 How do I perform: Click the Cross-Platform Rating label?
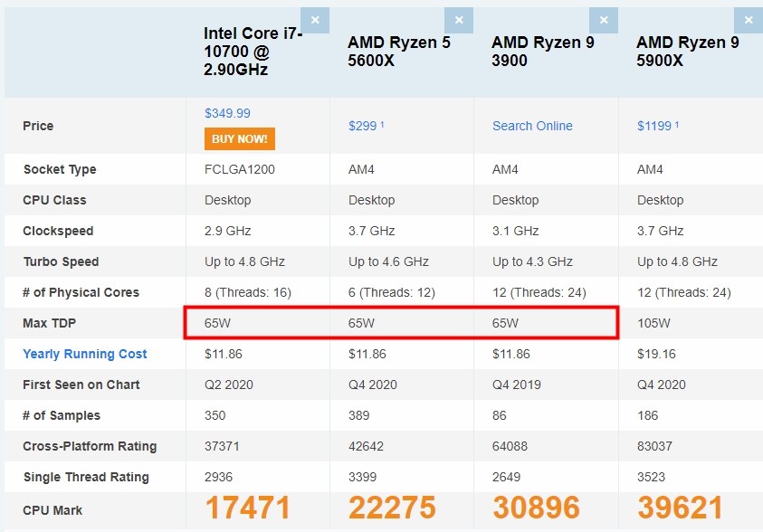click(90, 446)
